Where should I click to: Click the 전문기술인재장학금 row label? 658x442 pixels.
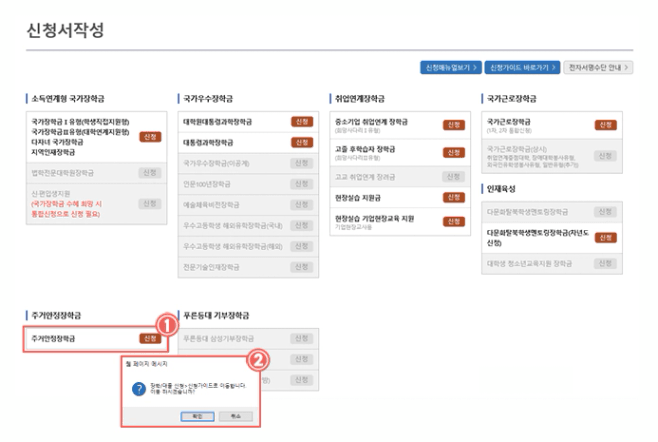pos(211,267)
